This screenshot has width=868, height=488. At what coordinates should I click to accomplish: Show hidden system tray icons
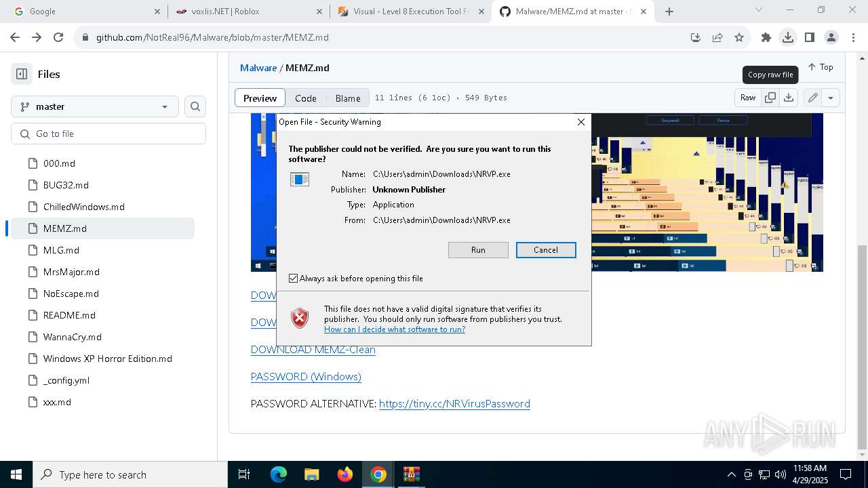[731, 474]
